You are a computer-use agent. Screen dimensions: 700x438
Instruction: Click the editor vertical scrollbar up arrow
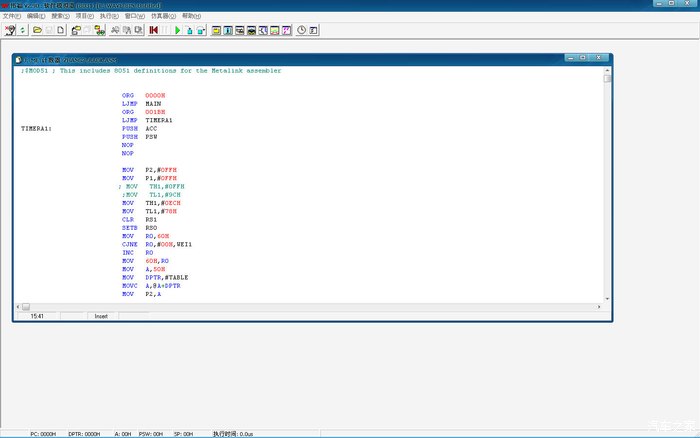pyautogui.click(x=607, y=71)
